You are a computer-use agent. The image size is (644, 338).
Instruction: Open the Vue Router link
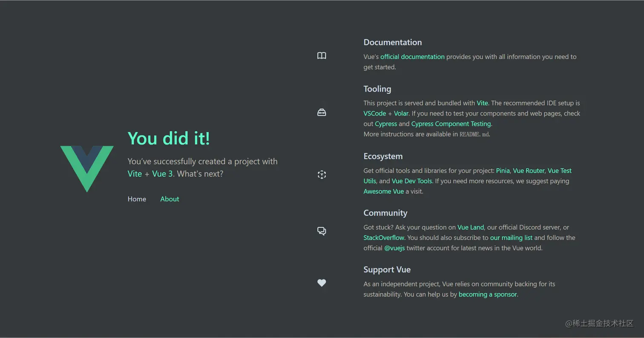coord(529,170)
